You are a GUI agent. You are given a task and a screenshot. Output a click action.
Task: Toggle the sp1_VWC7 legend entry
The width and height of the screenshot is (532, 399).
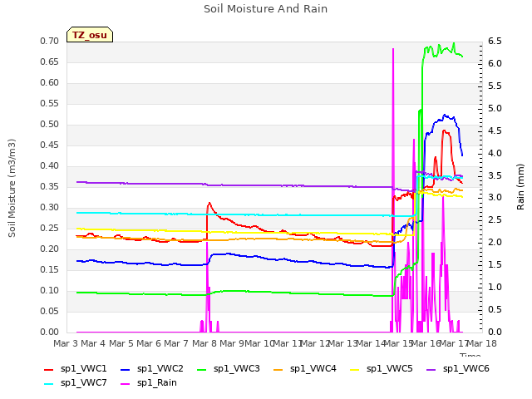coord(76,382)
